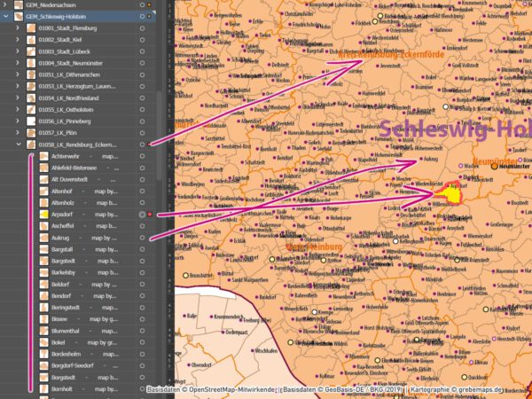
Task: Click target circle of Bissee sublayer
Action: coord(142,319)
